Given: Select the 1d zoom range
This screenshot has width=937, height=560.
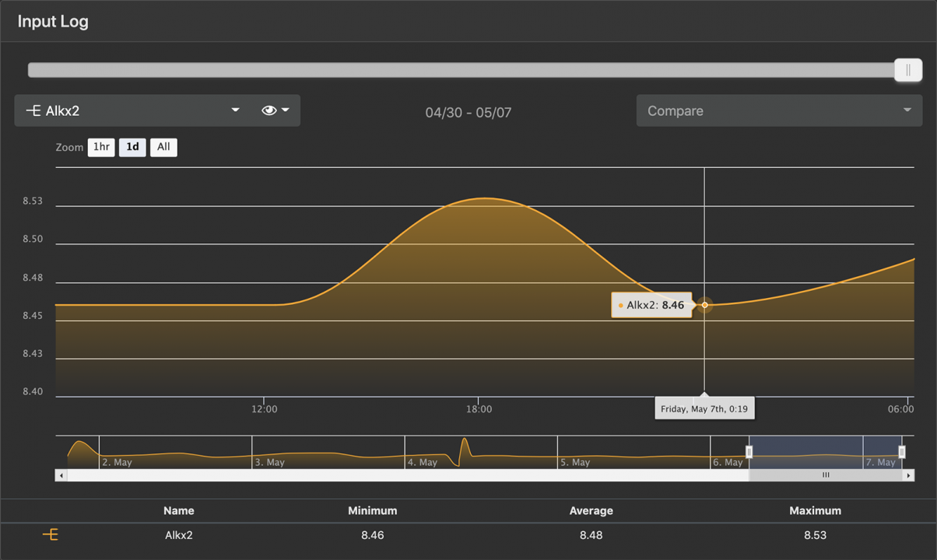Looking at the screenshot, I should 132,147.
